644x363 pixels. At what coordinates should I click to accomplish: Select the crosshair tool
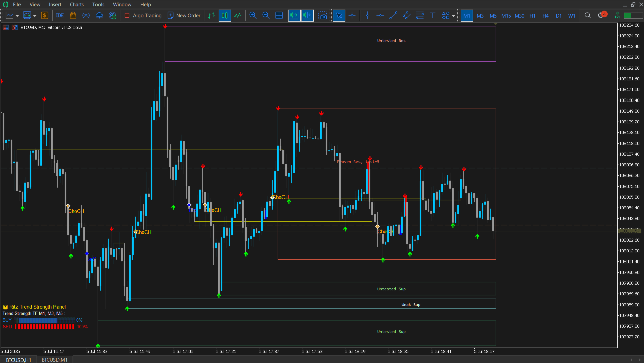(352, 16)
